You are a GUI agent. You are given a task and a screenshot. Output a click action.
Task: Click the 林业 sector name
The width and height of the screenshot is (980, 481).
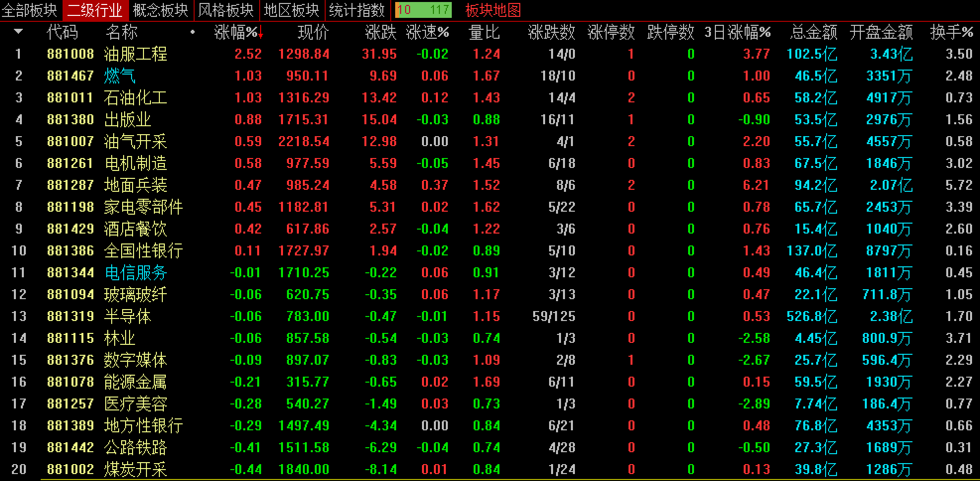(x=120, y=338)
